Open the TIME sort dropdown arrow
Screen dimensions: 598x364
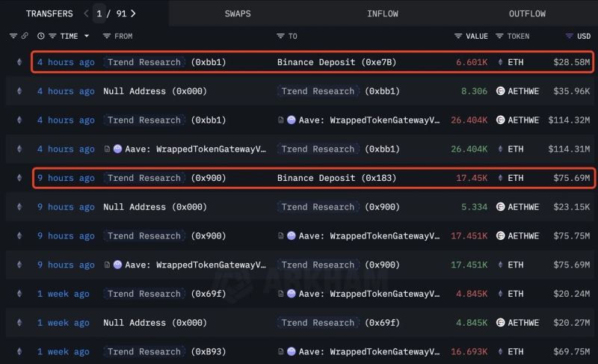tap(86, 36)
